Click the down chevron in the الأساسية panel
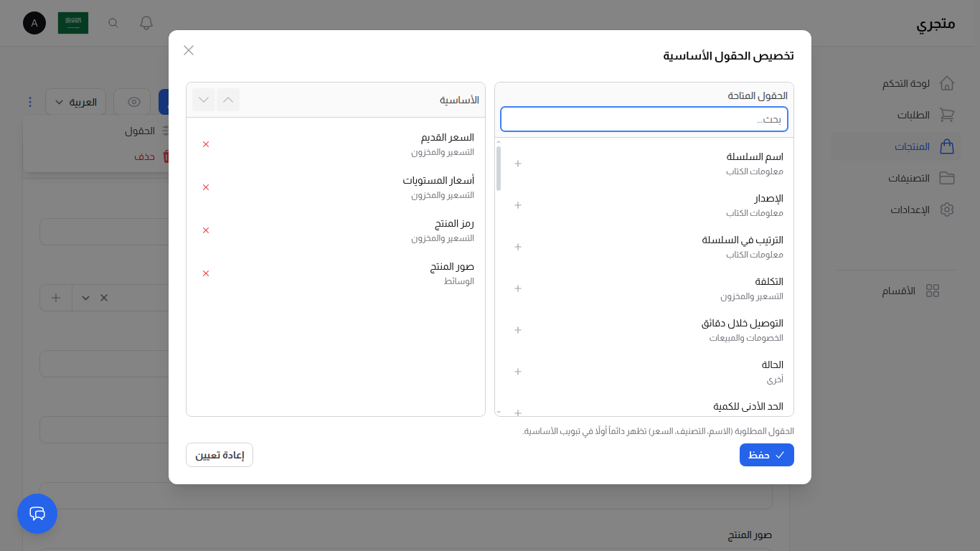 [x=204, y=100]
